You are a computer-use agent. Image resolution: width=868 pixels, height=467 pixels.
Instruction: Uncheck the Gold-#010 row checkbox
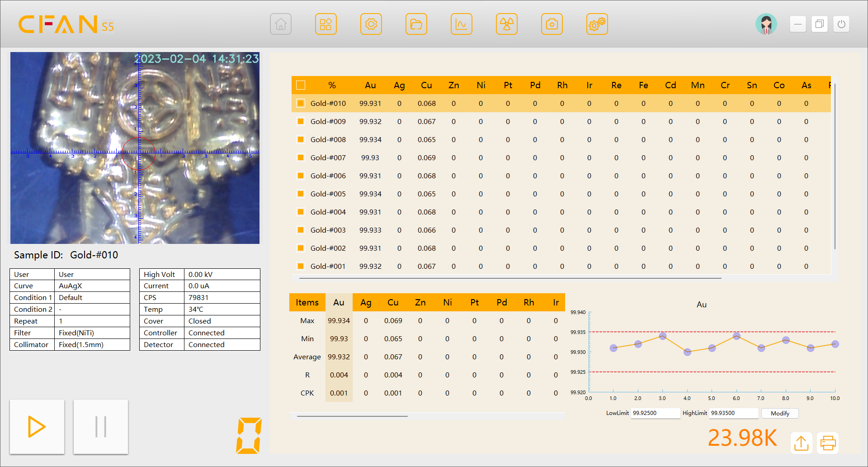[x=301, y=103]
